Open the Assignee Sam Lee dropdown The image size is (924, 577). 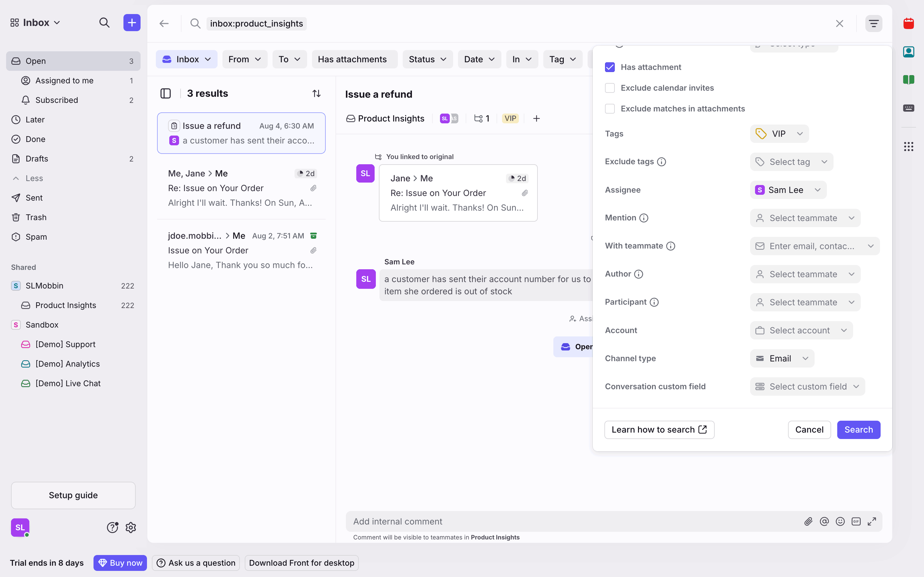point(788,190)
